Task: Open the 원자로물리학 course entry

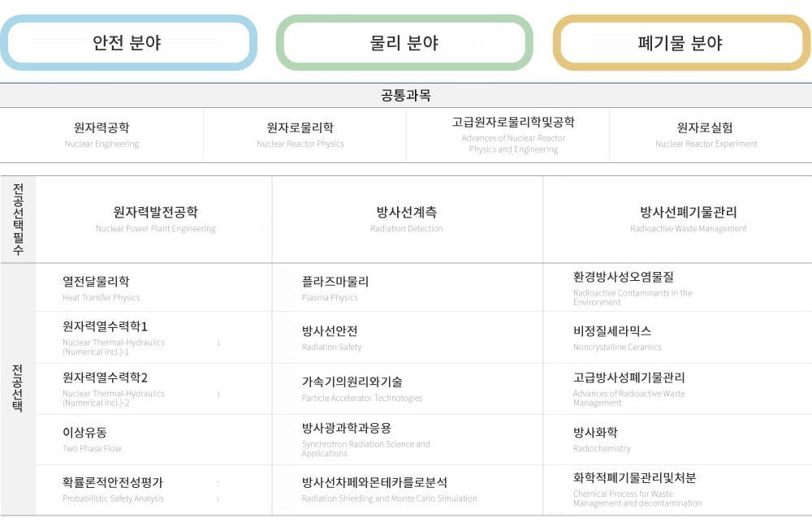Action: (300, 128)
